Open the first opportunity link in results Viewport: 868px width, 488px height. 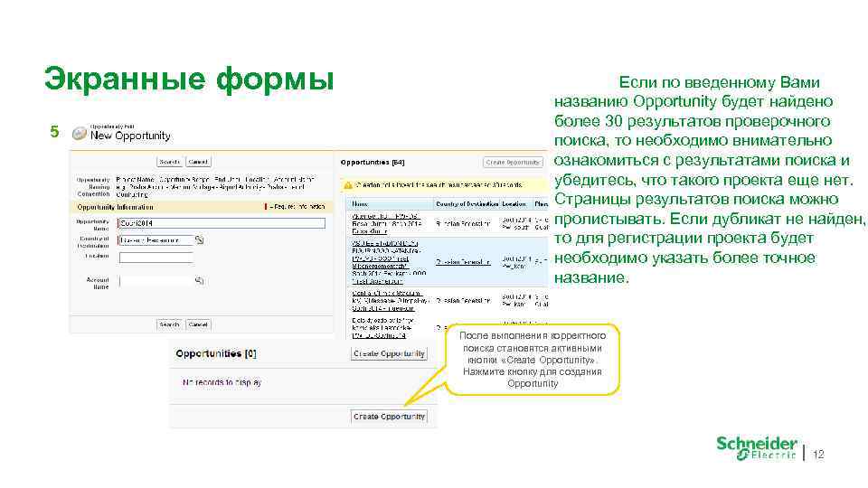(x=386, y=223)
